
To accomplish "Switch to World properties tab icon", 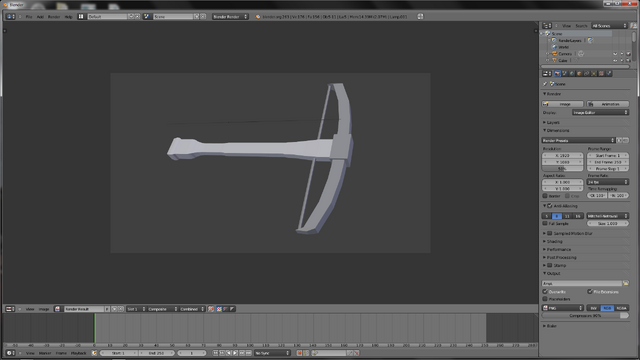I will tap(572, 74).
